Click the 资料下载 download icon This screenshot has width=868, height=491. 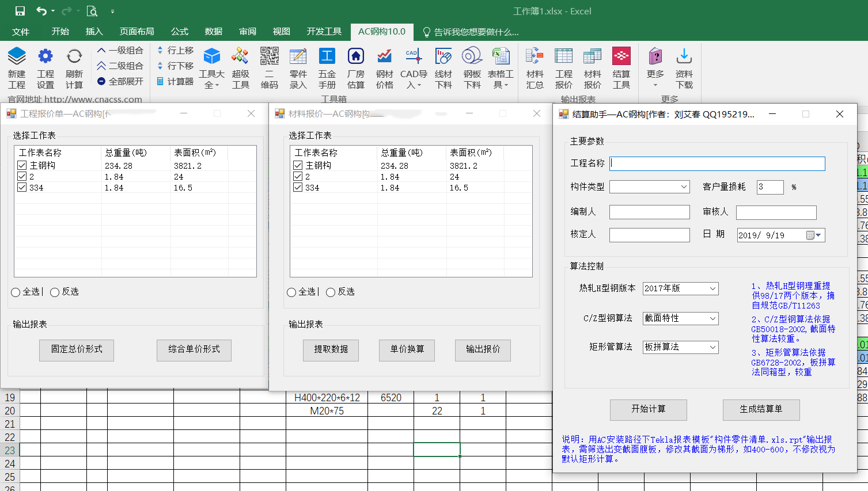684,68
